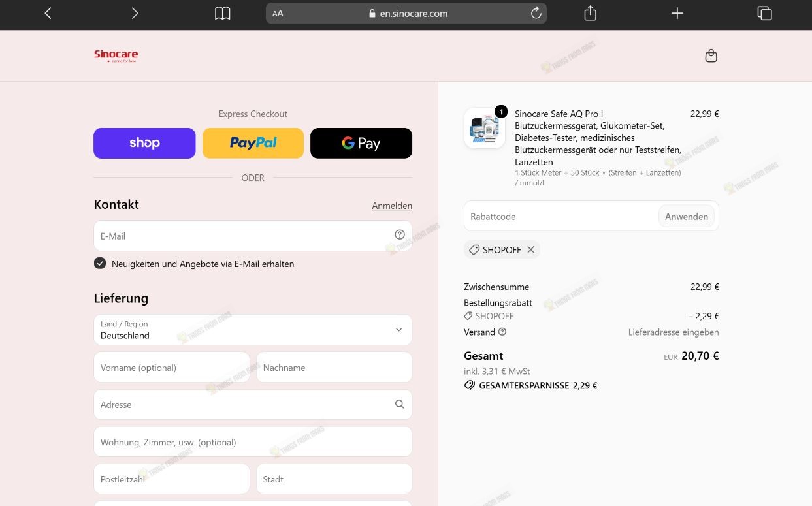Screen dimensions: 812x506
Task: Tap the AA reader text size button
Action: tap(278, 13)
